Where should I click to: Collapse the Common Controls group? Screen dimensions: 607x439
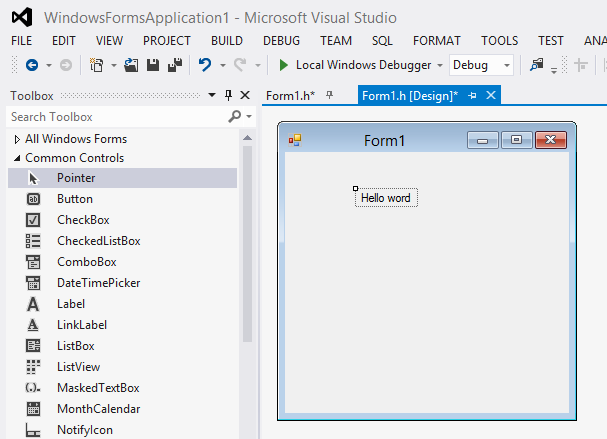click(x=17, y=158)
